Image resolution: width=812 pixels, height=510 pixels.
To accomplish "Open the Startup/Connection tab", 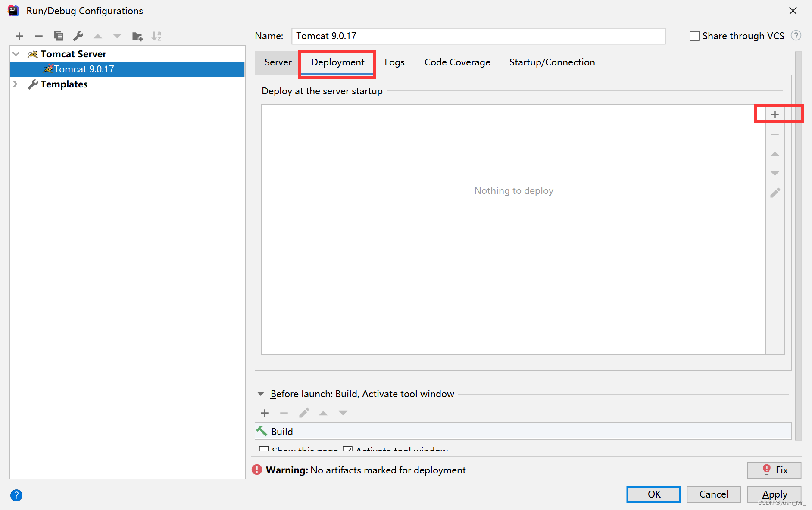I will click(552, 62).
